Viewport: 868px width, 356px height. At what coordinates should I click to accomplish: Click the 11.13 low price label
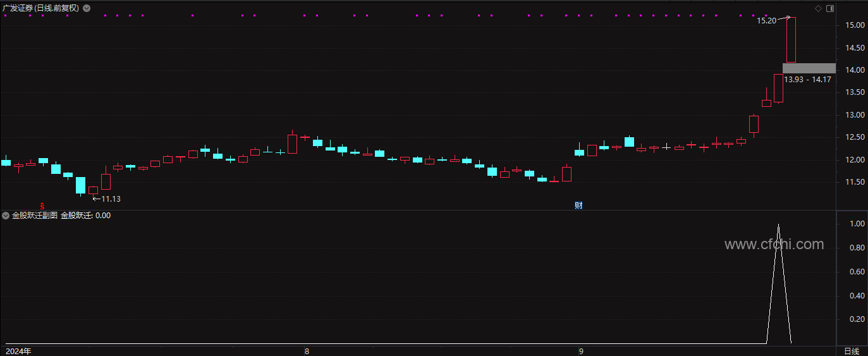tap(111, 199)
